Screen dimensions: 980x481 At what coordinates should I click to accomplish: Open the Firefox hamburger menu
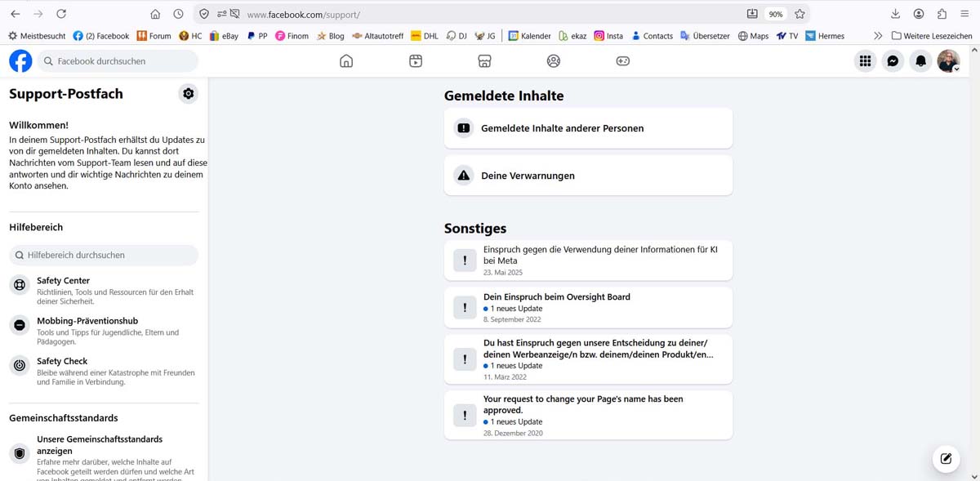964,14
